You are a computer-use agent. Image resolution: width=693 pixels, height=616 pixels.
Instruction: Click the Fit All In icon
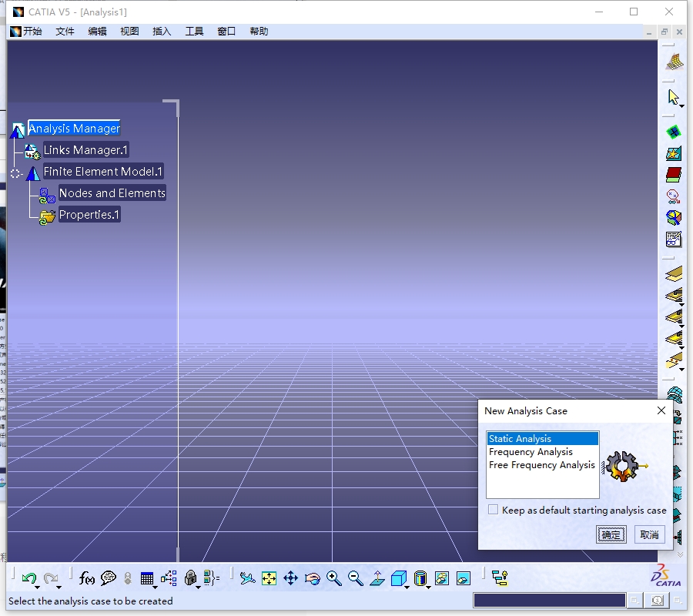click(x=269, y=578)
